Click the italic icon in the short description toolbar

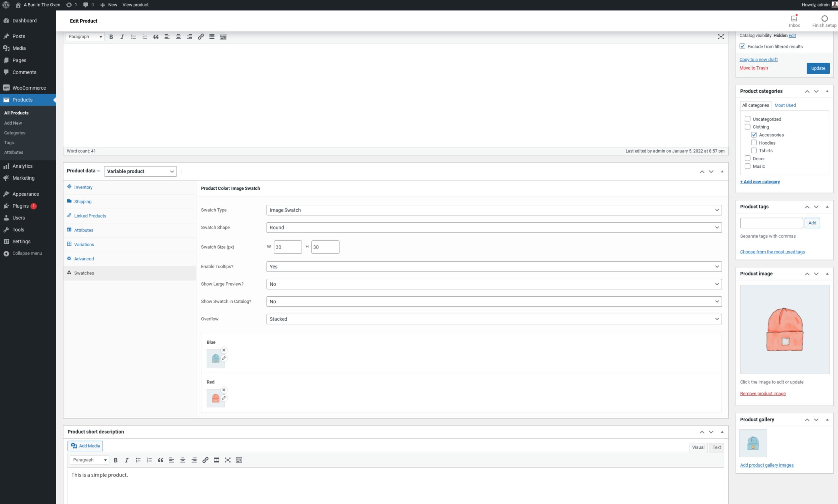pyautogui.click(x=126, y=460)
